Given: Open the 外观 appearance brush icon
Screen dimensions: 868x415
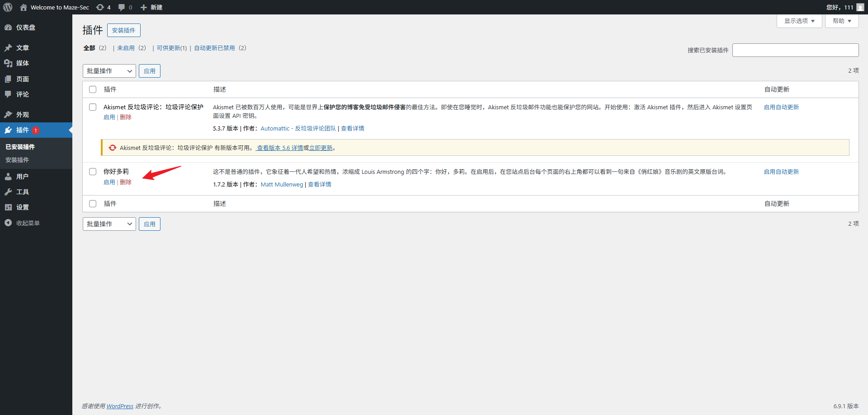Looking at the screenshot, I should (8, 115).
